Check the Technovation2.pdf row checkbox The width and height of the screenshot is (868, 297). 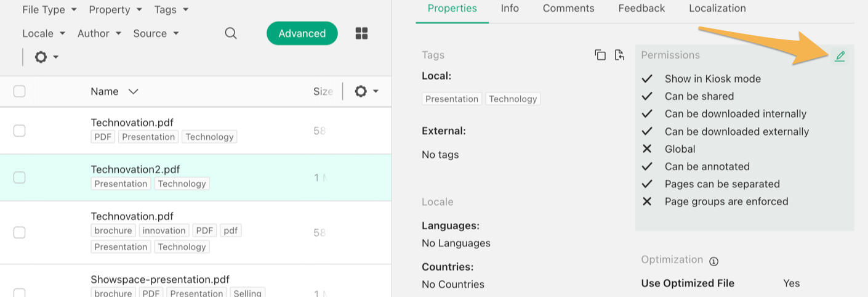click(x=20, y=177)
